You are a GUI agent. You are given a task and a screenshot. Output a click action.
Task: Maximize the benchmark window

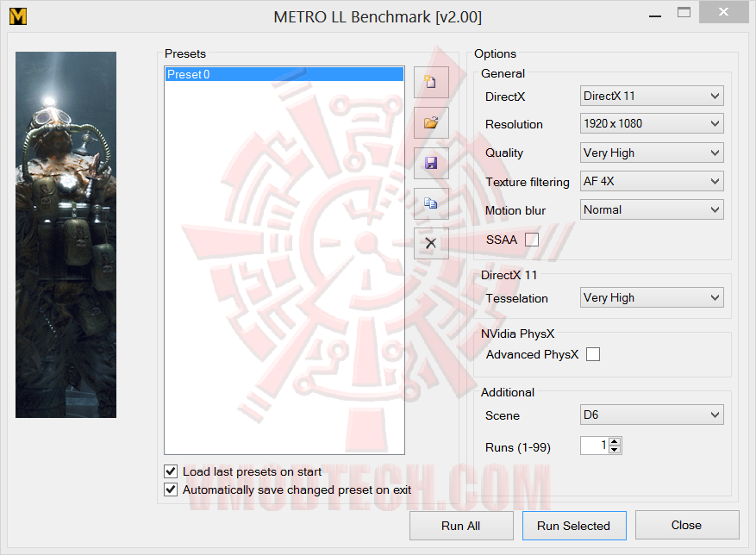pos(684,13)
